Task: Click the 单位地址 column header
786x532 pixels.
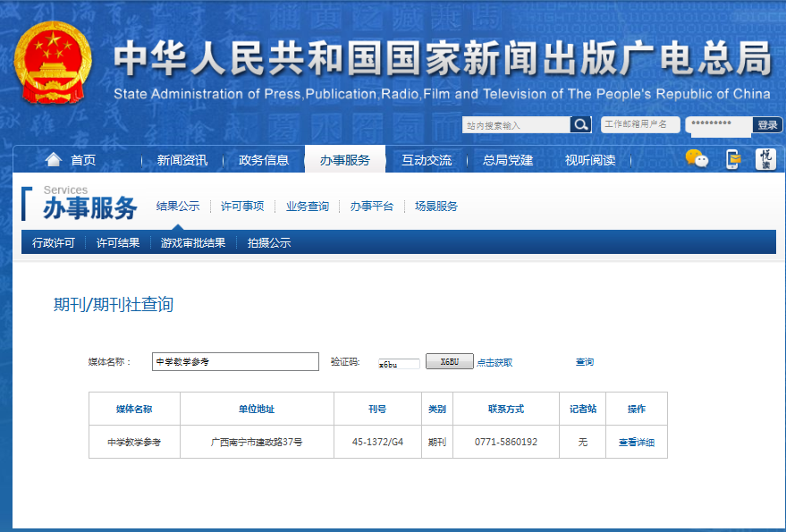Action: [x=257, y=410]
